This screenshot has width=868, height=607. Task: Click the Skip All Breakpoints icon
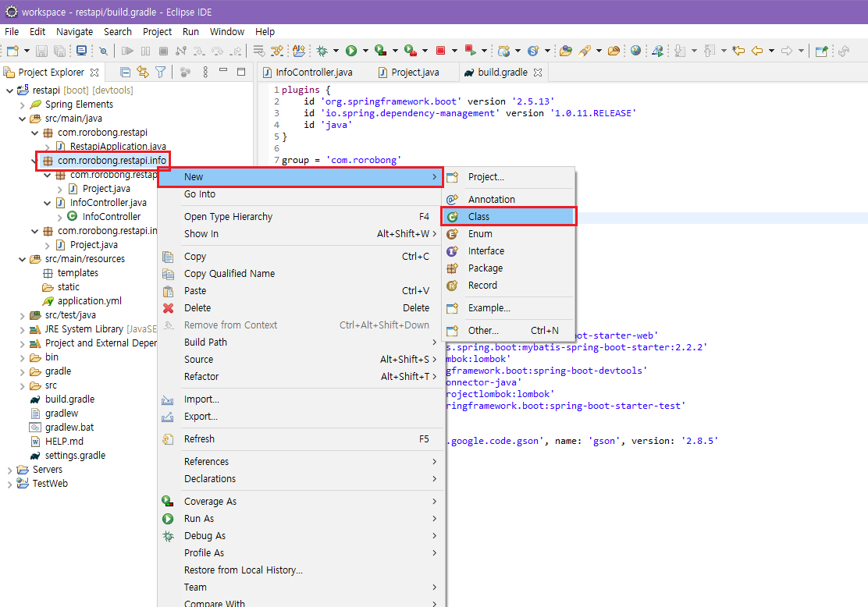pos(104,51)
